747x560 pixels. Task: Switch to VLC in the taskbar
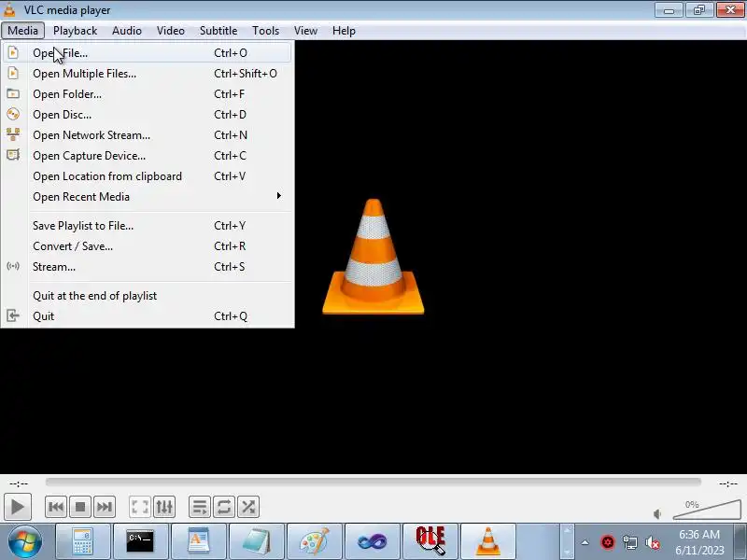487,542
